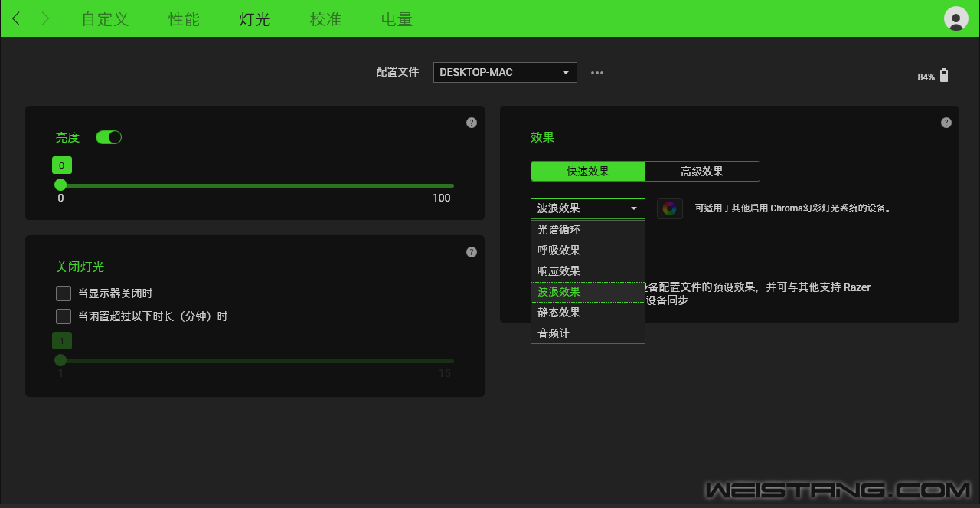Click the 效果 panel help icon

coord(946,123)
